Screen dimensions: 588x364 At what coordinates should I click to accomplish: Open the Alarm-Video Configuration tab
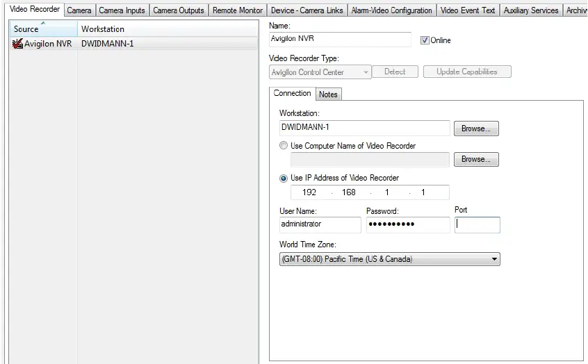391,10
